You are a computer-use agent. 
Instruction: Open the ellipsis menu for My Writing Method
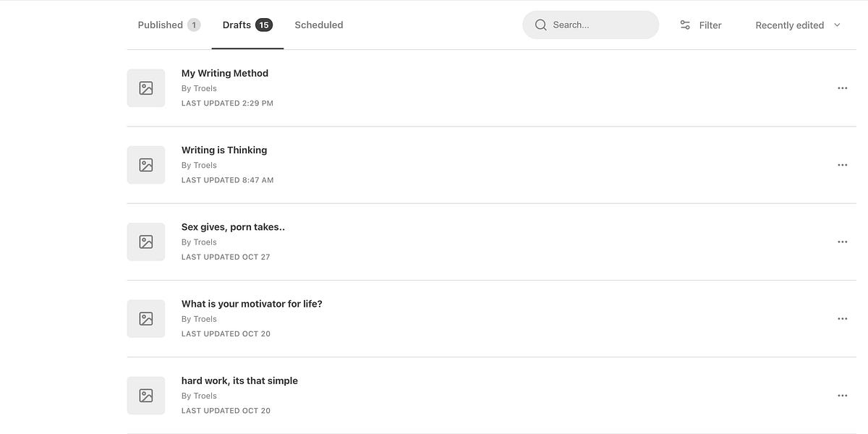coord(842,87)
